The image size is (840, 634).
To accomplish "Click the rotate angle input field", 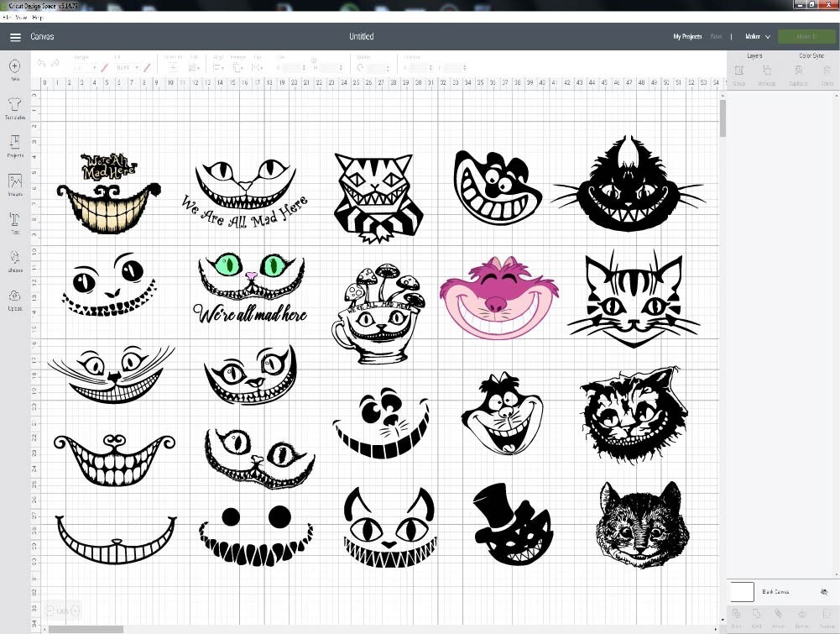I will (378, 67).
